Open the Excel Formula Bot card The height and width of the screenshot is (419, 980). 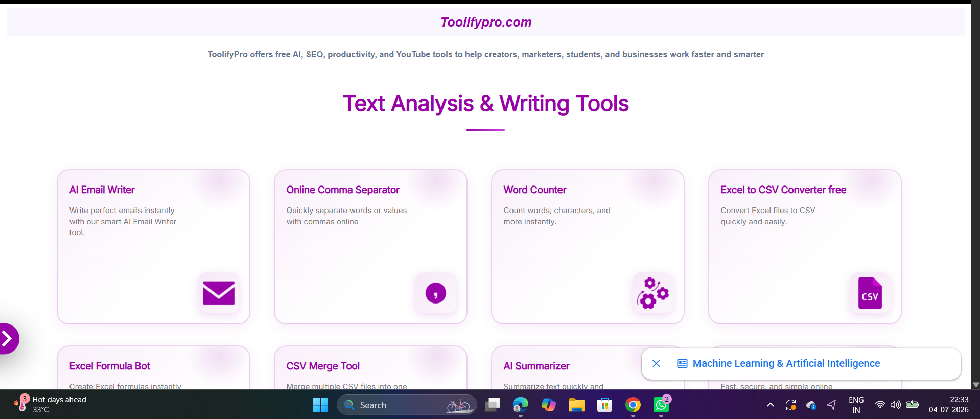click(x=153, y=367)
